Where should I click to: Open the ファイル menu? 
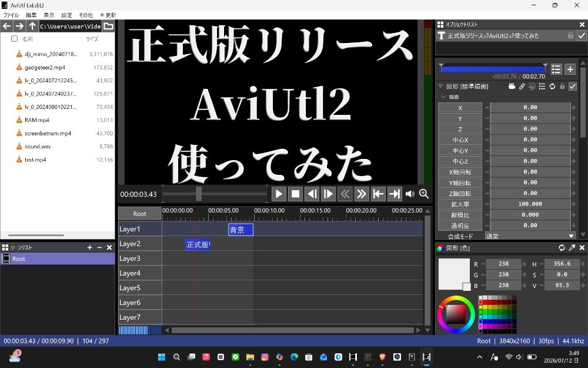click(11, 15)
